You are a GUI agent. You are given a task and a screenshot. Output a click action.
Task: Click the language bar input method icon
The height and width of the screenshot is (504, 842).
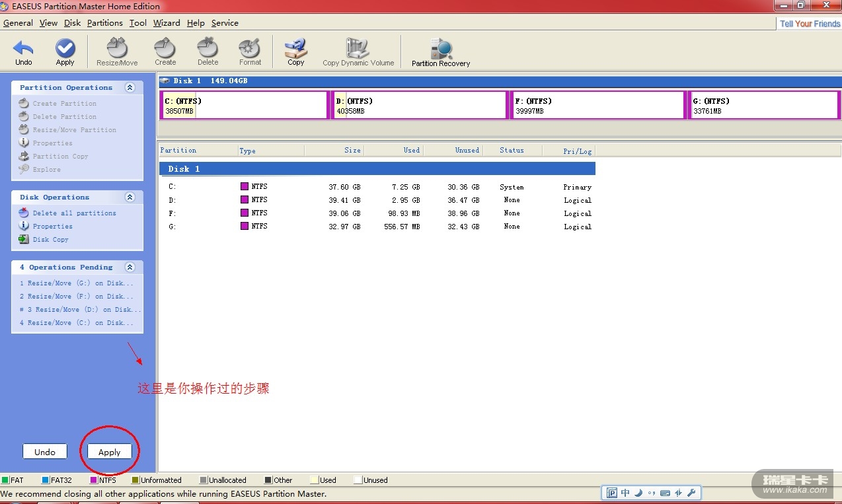[x=612, y=493]
